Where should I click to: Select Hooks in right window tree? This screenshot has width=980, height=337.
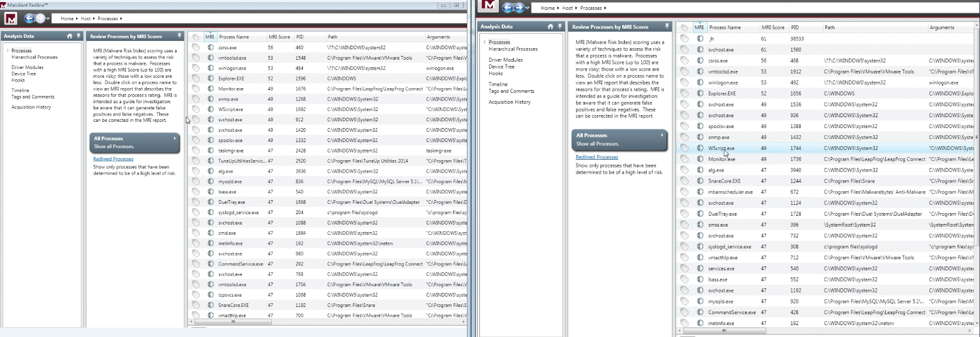496,74
